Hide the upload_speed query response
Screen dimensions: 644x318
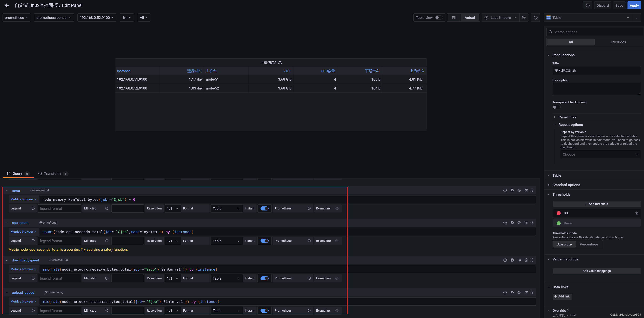pyautogui.click(x=519, y=292)
